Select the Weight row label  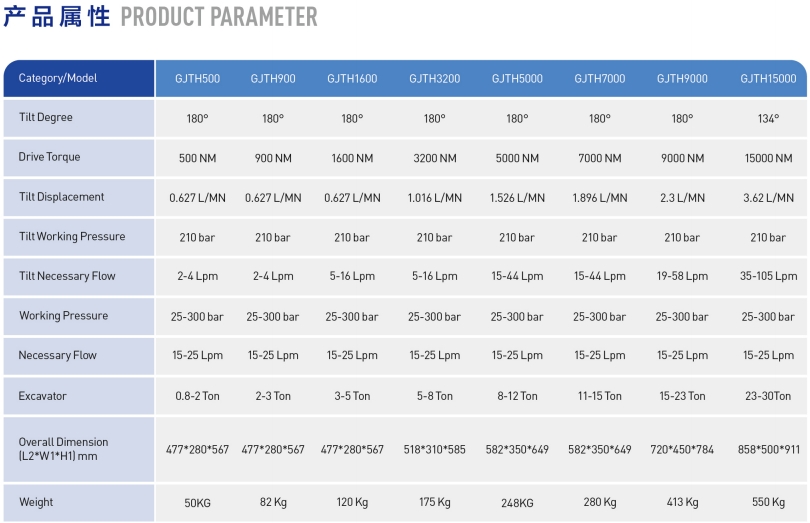click(36, 502)
